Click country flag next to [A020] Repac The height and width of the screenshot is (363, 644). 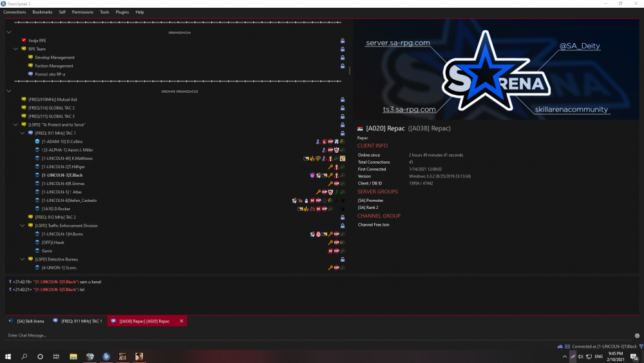click(360, 129)
